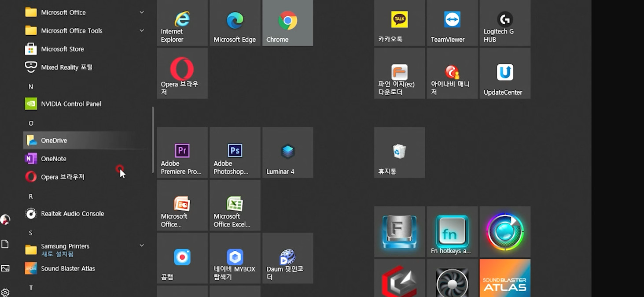The image size is (644, 297).
Task: Open the Microsoft Office PowerPoint tile
Action: coord(182,205)
